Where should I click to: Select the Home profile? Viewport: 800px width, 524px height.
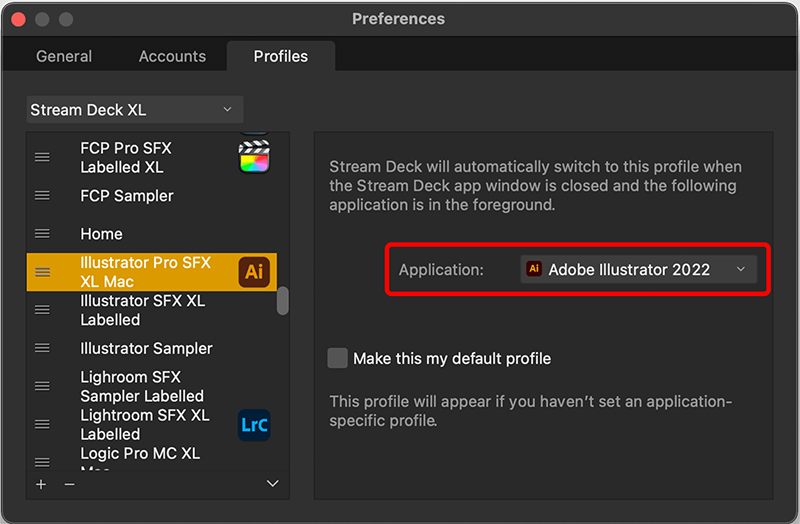point(102,234)
